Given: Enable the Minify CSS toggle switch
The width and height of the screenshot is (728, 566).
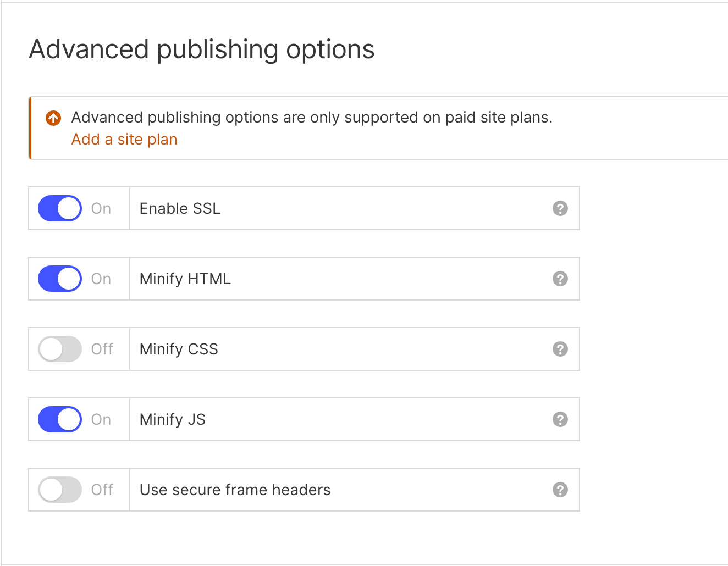Looking at the screenshot, I should pos(60,349).
